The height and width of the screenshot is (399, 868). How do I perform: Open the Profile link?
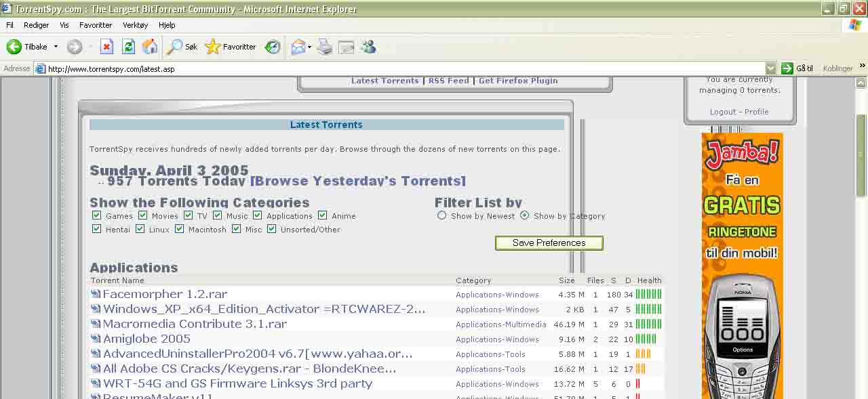(757, 112)
